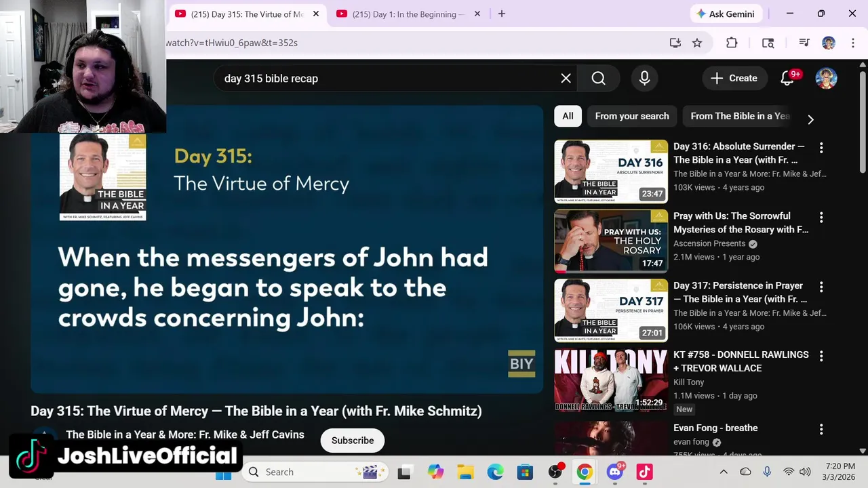Screen dimensions: 868x488
Task: Open Day 317: Persistence in Prayer title
Action: pyautogui.click(x=740, y=292)
